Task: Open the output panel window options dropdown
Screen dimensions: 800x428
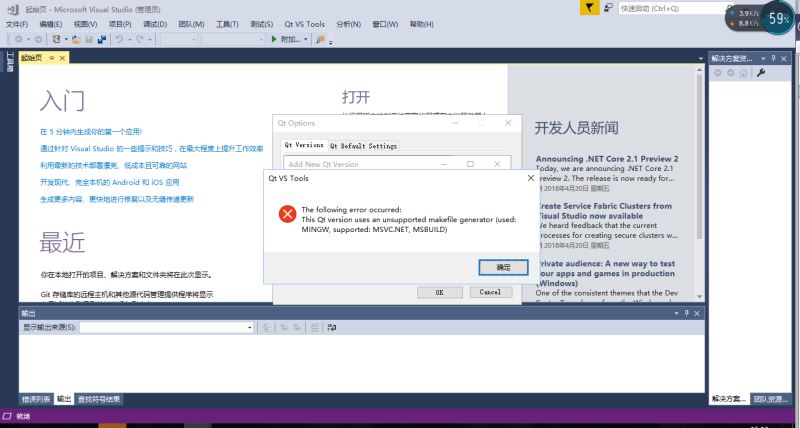Action: [x=677, y=313]
